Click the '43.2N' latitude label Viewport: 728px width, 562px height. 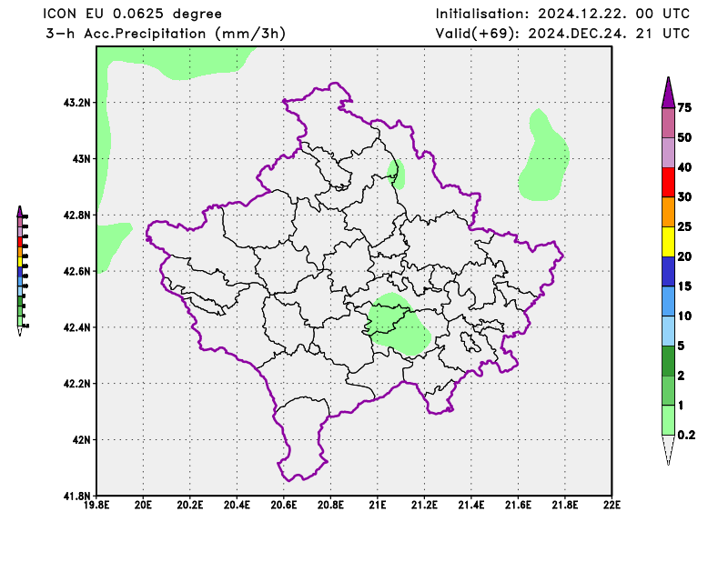click(77, 103)
